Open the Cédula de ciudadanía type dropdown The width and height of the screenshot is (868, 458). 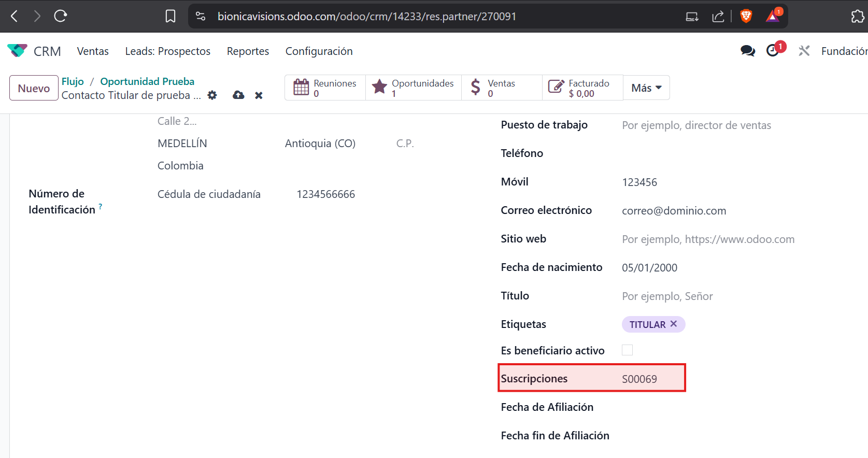pyautogui.click(x=209, y=194)
